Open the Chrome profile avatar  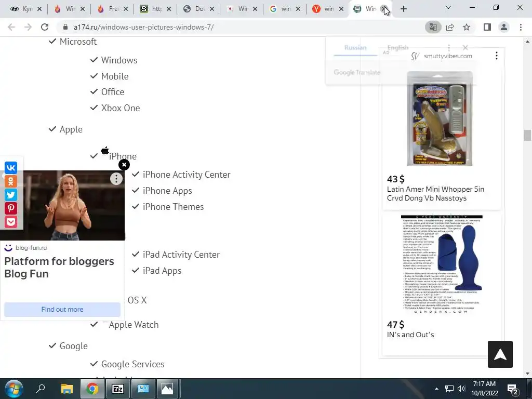pos(504,27)
